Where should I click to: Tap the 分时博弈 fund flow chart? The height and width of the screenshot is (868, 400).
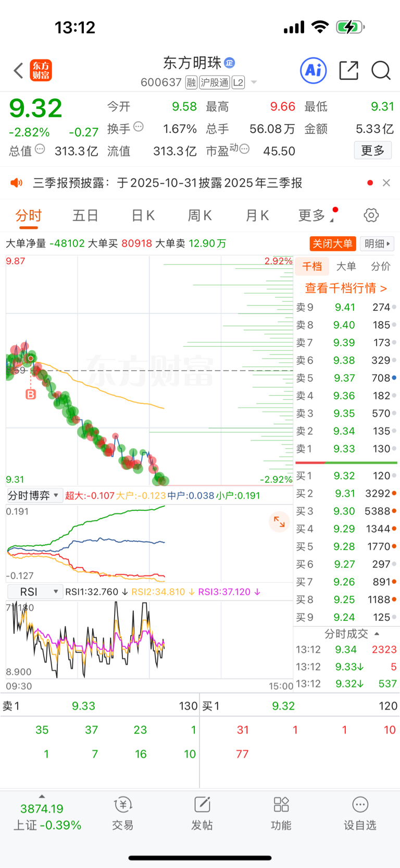[x=149, y=543]
